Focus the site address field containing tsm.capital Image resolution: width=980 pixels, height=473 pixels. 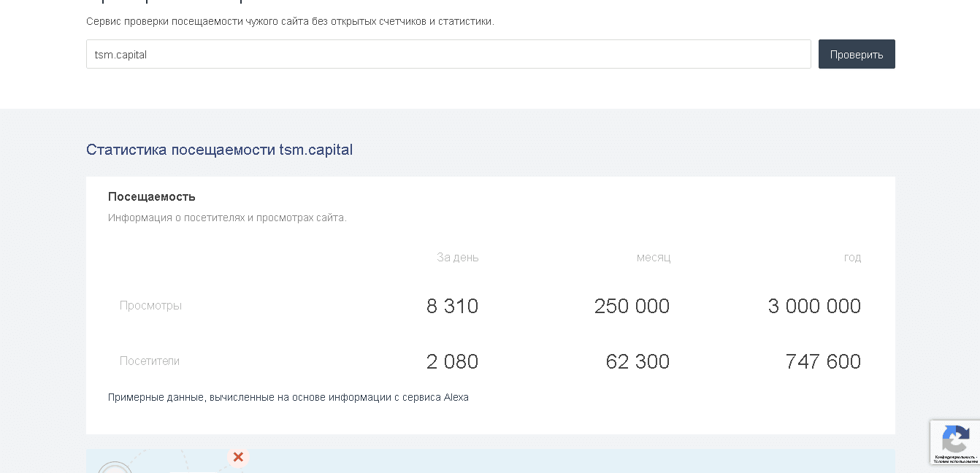(x=448, y=54)
